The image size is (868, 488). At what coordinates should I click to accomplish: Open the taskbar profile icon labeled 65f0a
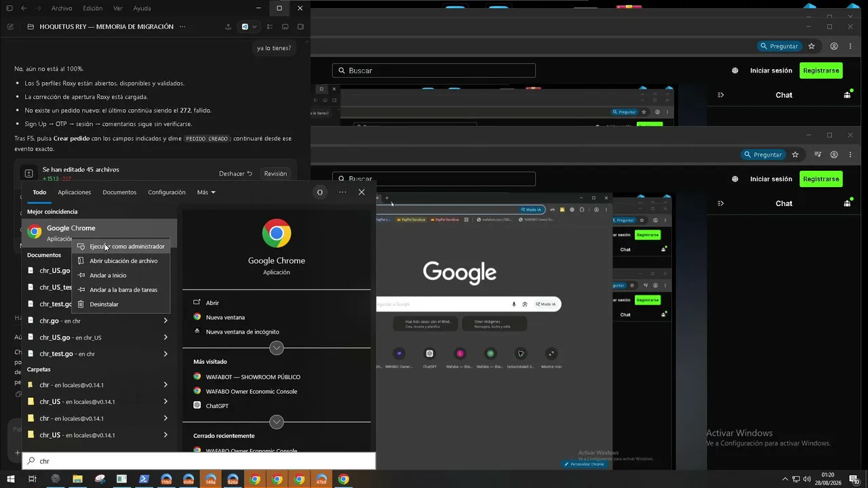pos(188,479)
